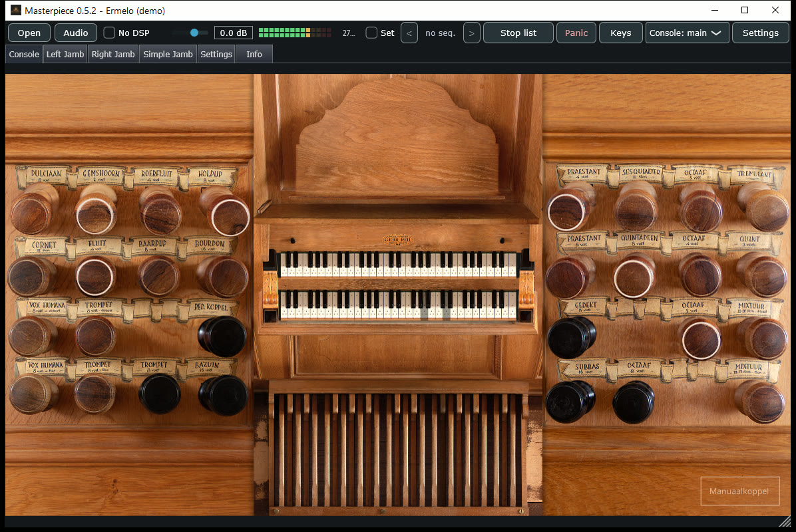Click a pedal on the pedalboard
The width and height of the screenshot is (796, 532).
399,449
